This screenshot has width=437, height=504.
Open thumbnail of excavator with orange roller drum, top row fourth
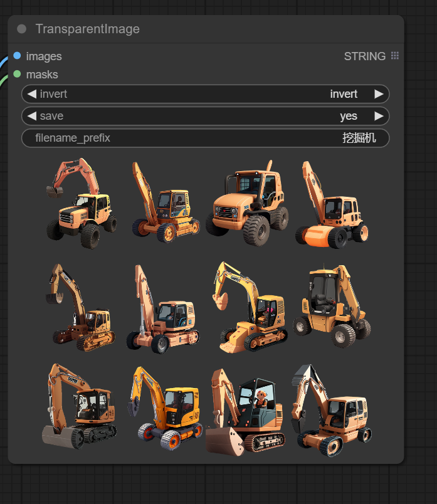332,205
